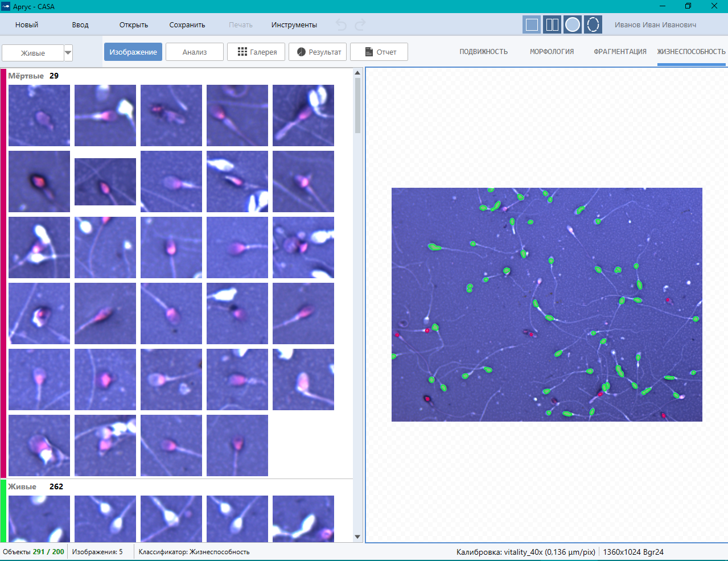728x561 pixels.
Task: Switch to the МОРФОЛОГИЯ tab
Action: pos(552,52)
